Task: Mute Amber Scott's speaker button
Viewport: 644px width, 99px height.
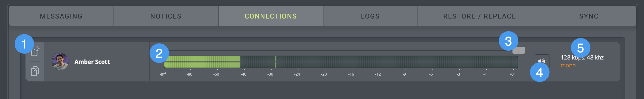Action: tap(541, 61)
